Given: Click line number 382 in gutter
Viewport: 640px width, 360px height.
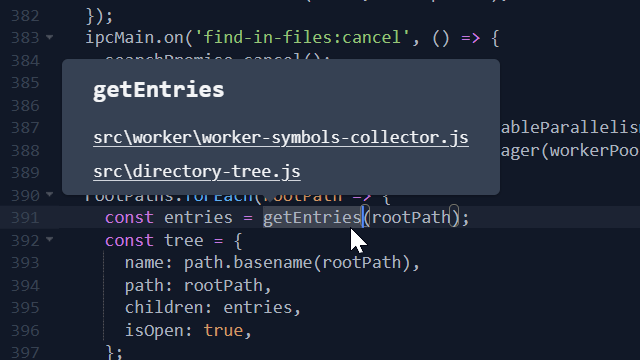Looking at the screenshot, I should coord(25,16).
